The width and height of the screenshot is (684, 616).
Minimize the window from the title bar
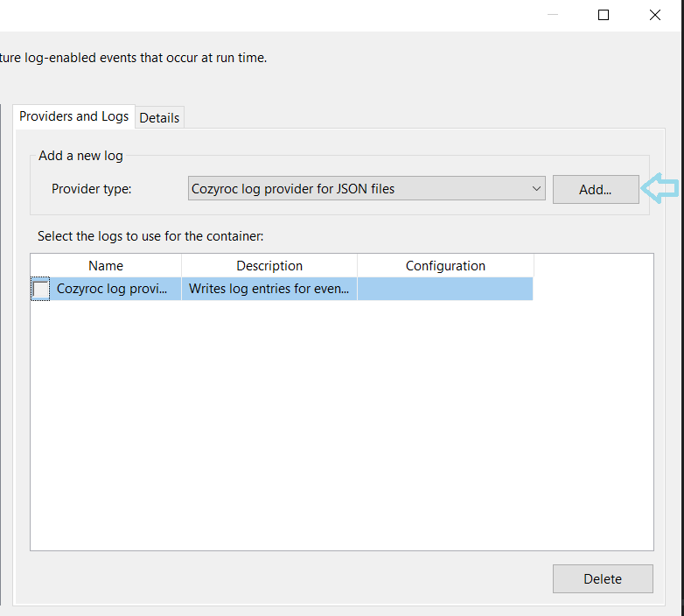tap(552, 15)
